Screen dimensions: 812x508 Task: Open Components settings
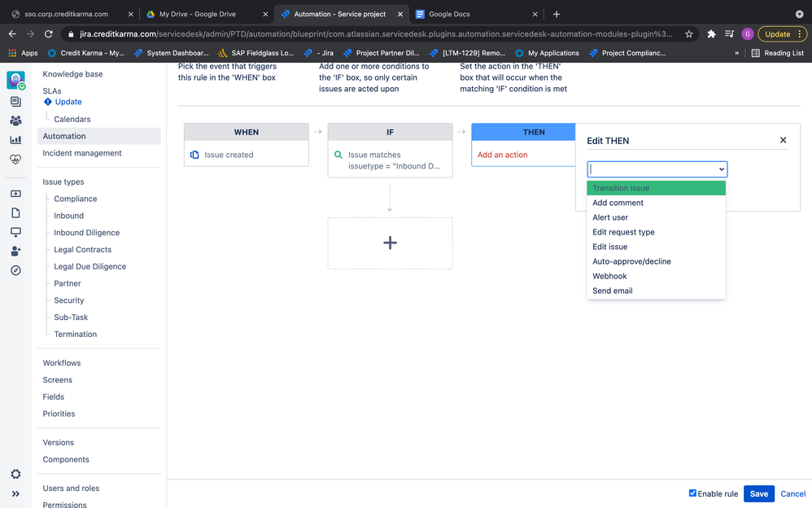click(66, 459)
